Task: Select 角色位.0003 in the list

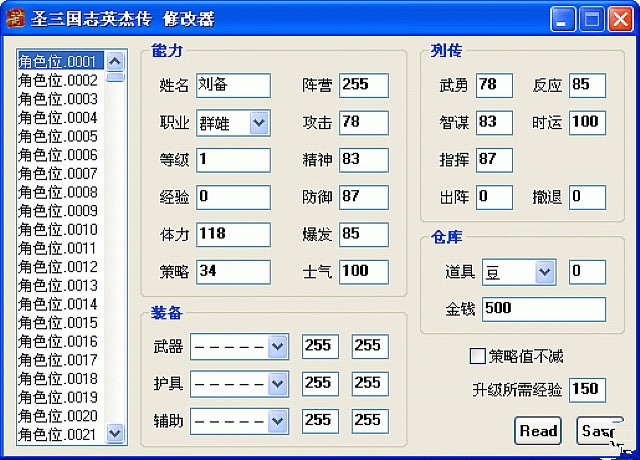Action: (x=60, y=99)
